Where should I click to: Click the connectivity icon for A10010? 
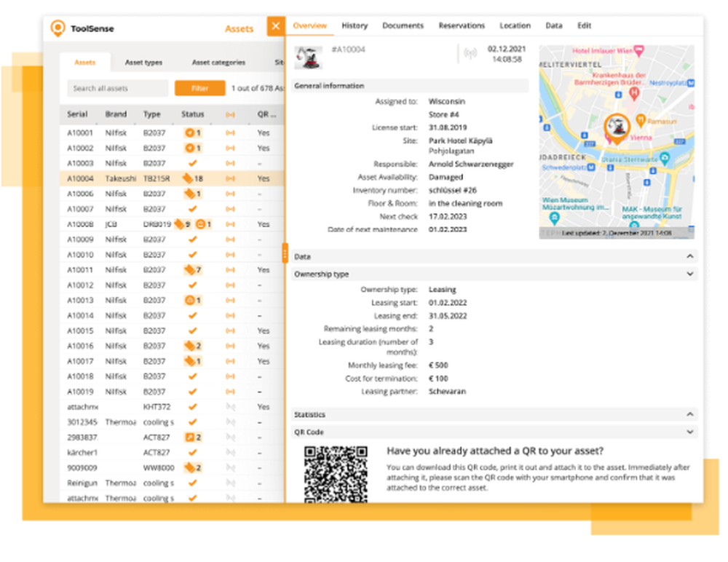[x=230, y=255]
